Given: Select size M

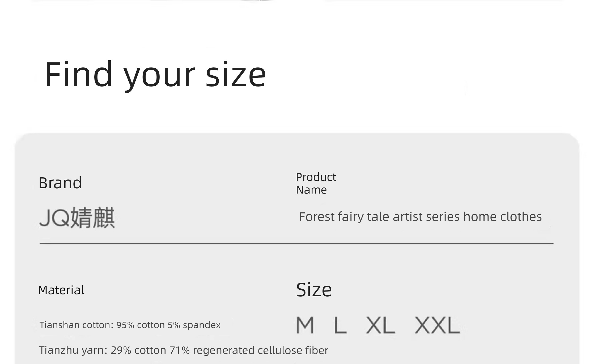Looking at the screenshot, I should (x=305, y=325).
